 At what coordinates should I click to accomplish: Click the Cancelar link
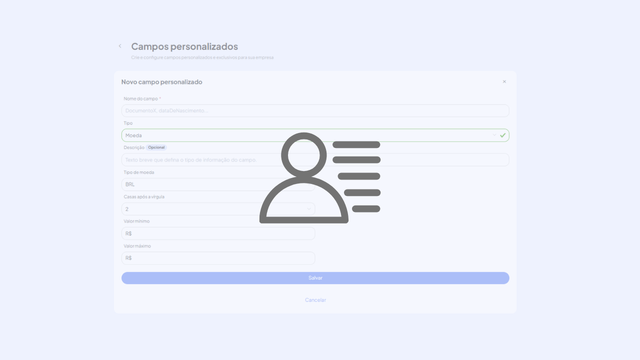point(315,300)
